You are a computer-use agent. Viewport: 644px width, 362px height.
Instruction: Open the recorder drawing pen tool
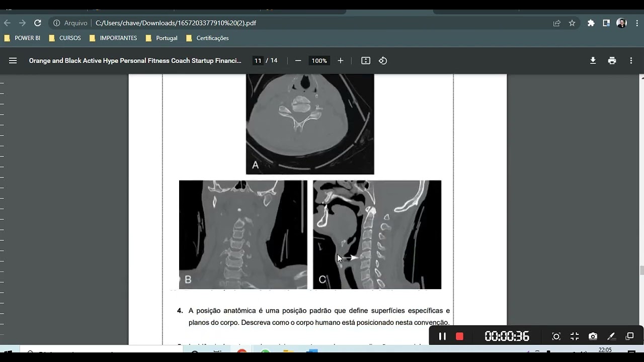(611, 336)
